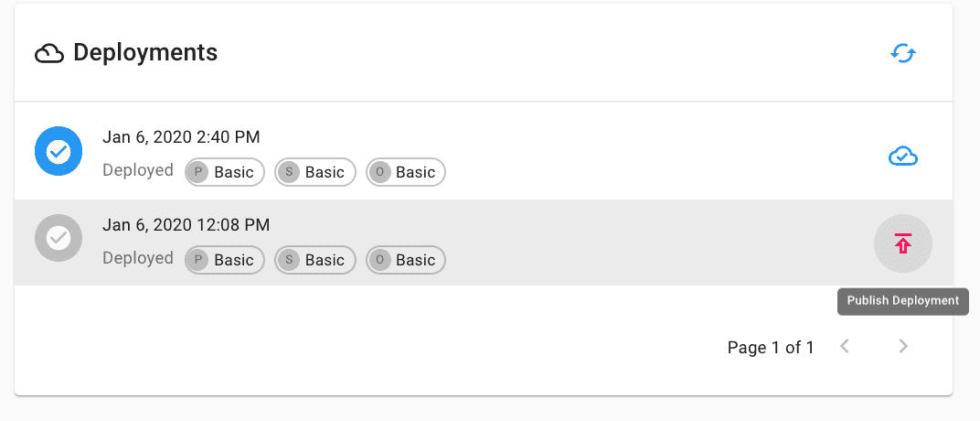Viewport: 980px width, 421px height.
Task: Go to the previous page with left chevron
Action: click(x=845, y=346)
